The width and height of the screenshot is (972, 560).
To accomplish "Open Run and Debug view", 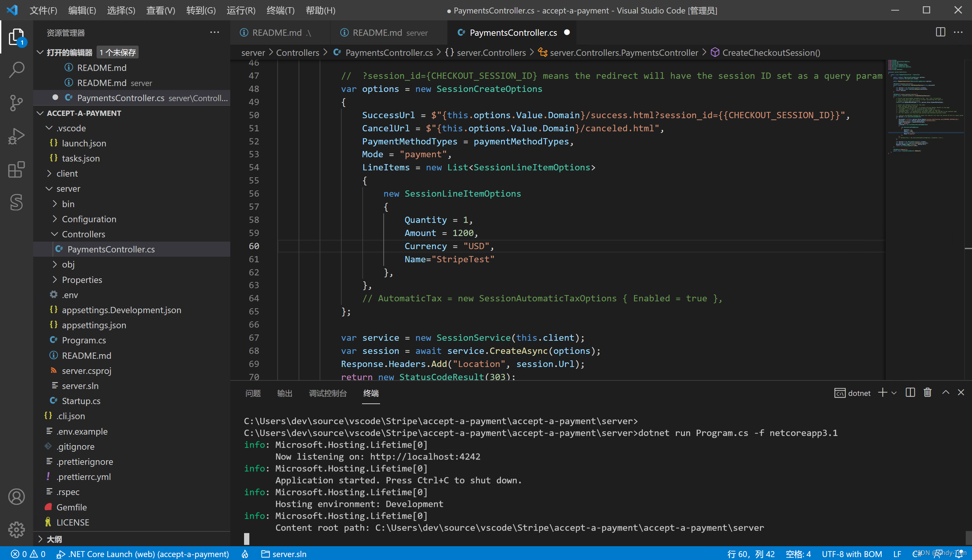I will 16,136.
